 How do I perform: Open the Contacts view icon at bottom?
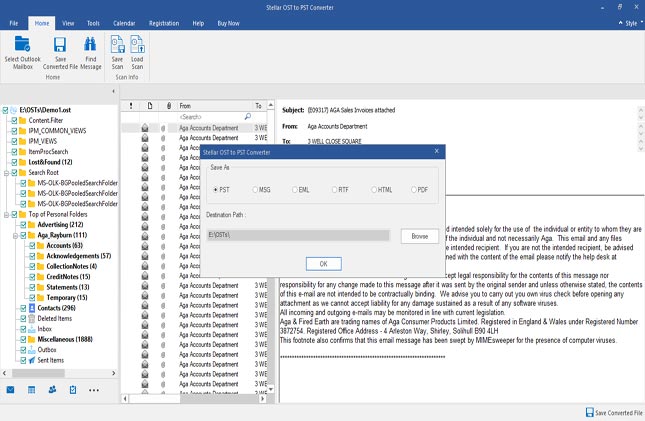coord(52,389)
